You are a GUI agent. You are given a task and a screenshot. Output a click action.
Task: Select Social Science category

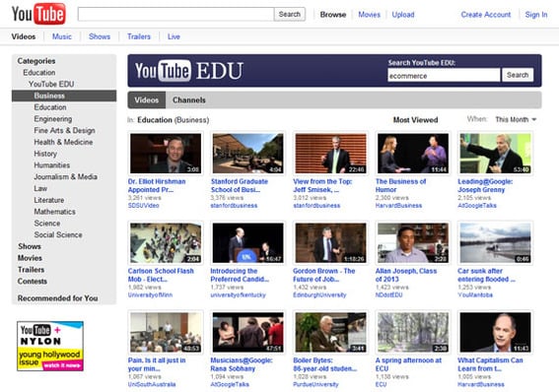coord(58,234)
